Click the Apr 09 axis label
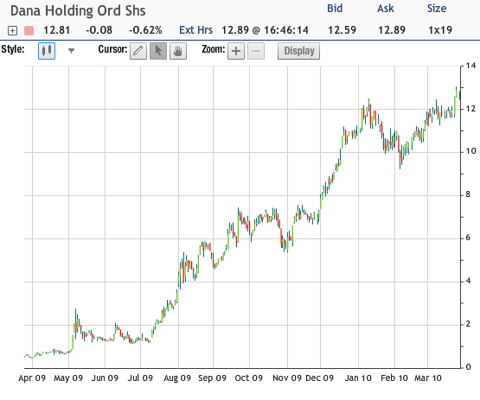 point(32,378)
